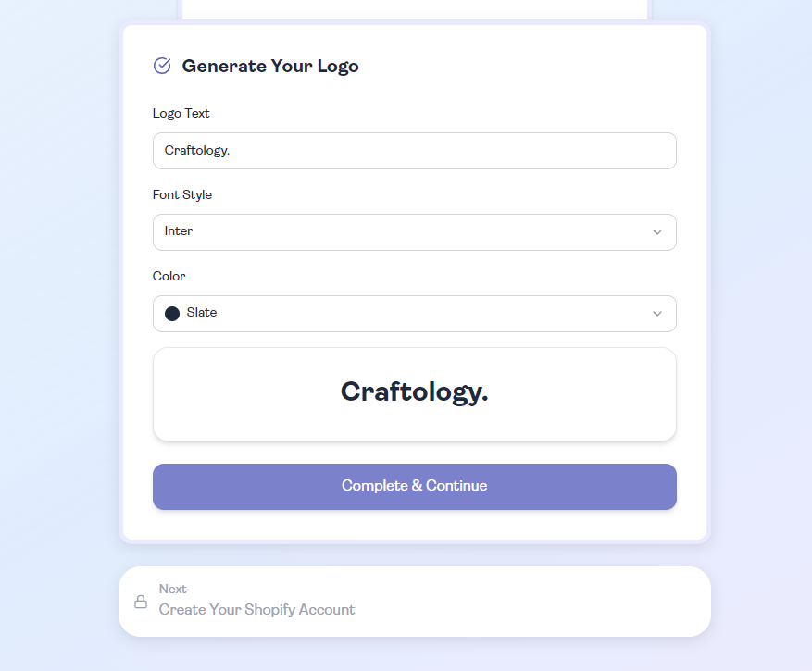Click the Generate Your Logo heading
Screen dimensions: 812x671
[x=270, y=66]
